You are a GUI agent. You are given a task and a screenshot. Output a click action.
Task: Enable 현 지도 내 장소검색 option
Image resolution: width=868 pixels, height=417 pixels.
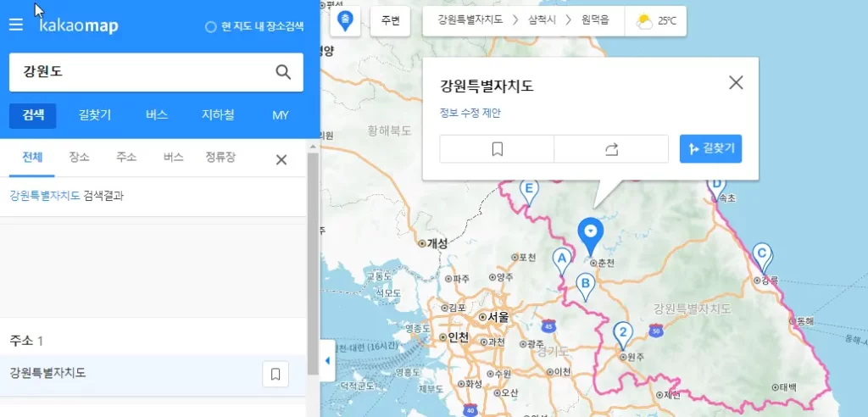pyautogui.click(x=211, y=27)
